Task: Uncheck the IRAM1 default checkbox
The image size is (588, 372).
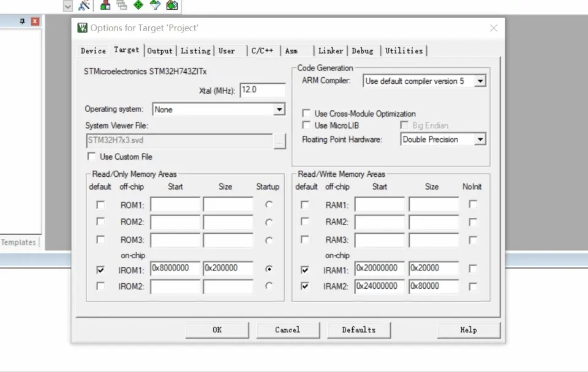Action: click(x=305, y=270)
